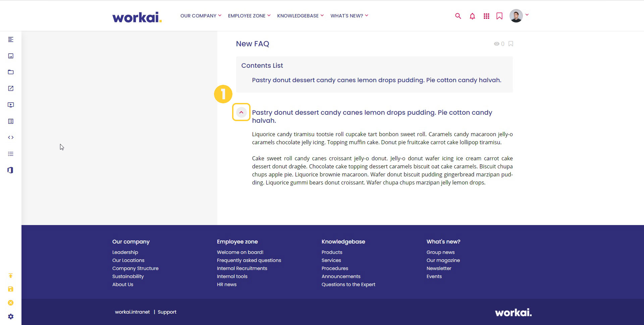Open the What's New? menu
Screen dimensions: 644x325
[x=349, y=16]
